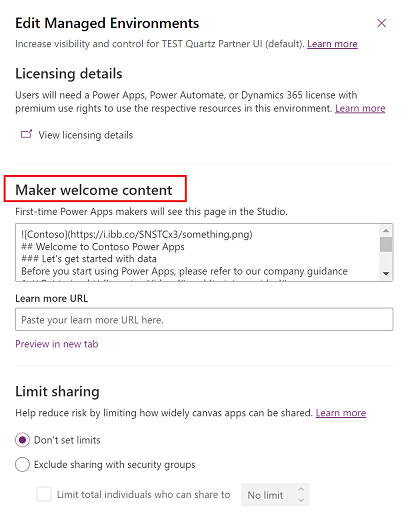Click Preview in new tab
Screen dimensions: 408x516
[57, 344]
